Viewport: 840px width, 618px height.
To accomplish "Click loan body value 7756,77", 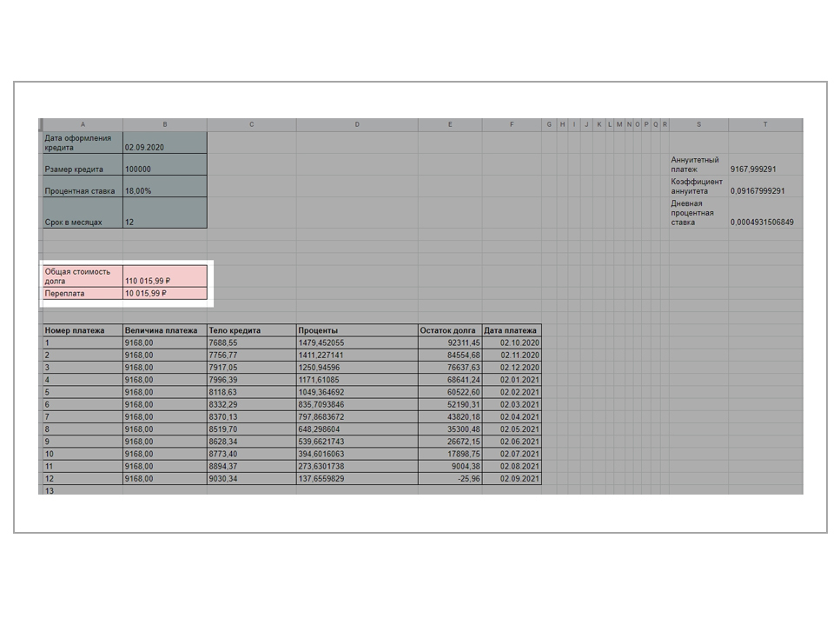I will [x=252, y=355].
